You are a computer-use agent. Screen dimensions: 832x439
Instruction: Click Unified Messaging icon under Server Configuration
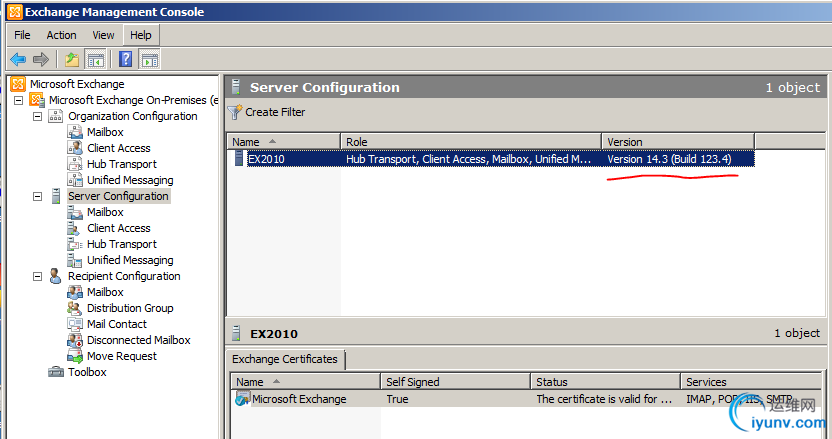[x=75, y=260]
